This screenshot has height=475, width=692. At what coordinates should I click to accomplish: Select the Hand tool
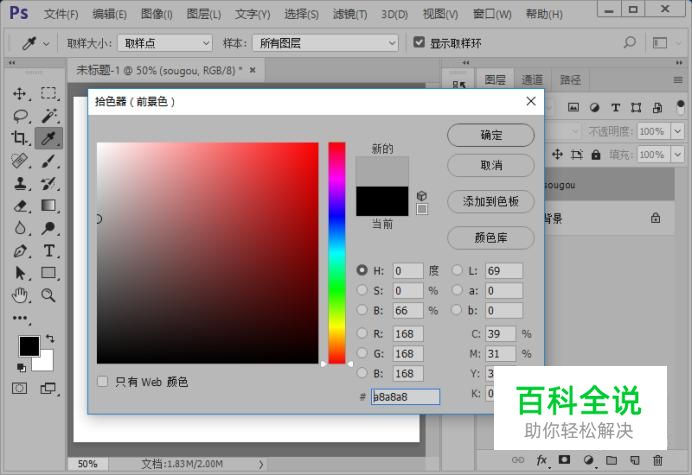pos(20,295)
